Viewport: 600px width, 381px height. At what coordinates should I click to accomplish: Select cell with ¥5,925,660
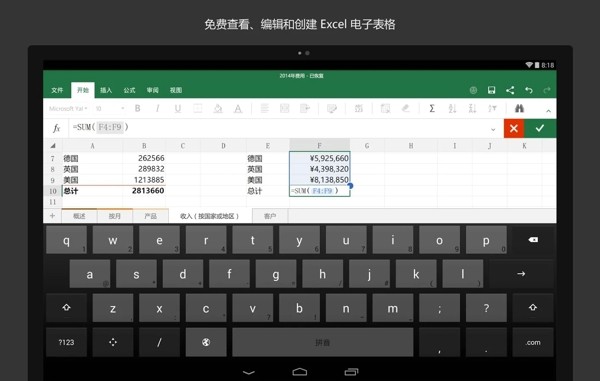pyautogui.click(x=320, y=158)
